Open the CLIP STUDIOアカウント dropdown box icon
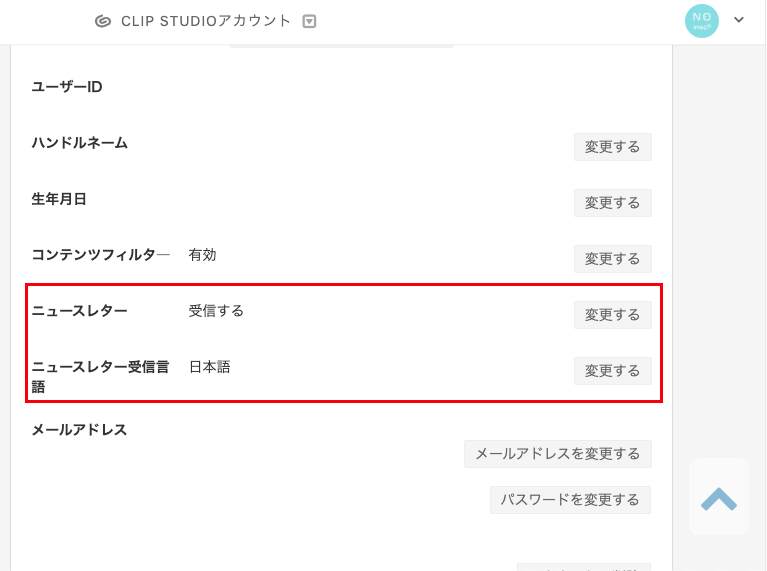Screen dimensions: 767x571 click(x=309, y=22)
